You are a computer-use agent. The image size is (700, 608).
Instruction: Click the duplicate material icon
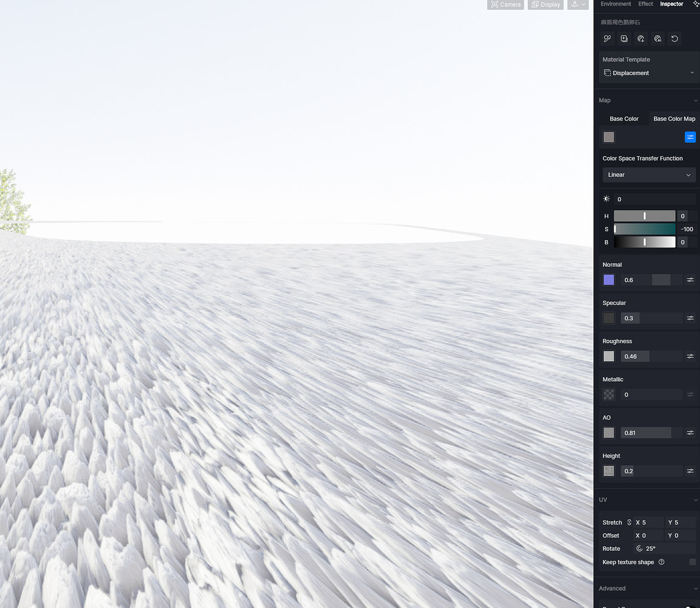coord(624,38)
